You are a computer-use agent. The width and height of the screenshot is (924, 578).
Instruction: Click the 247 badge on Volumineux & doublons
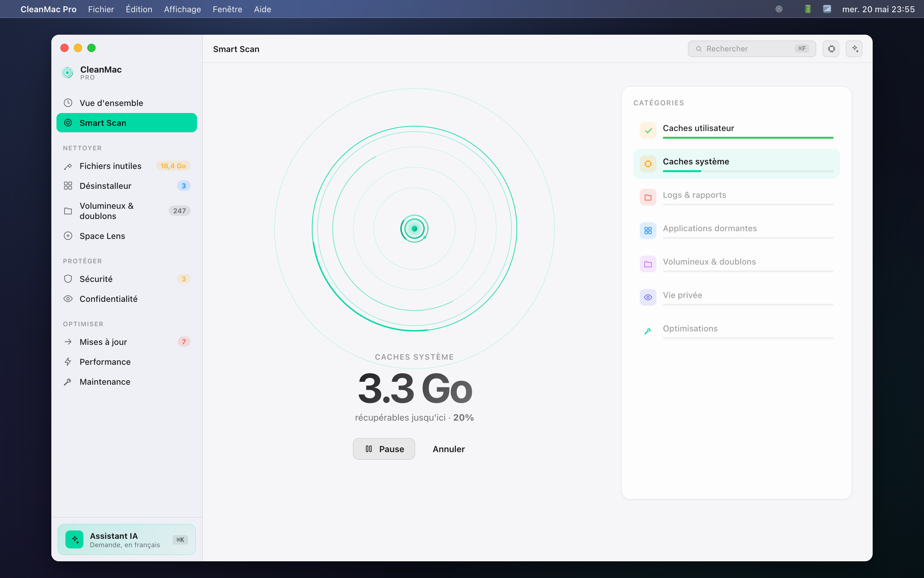click(x=179, y=211)
